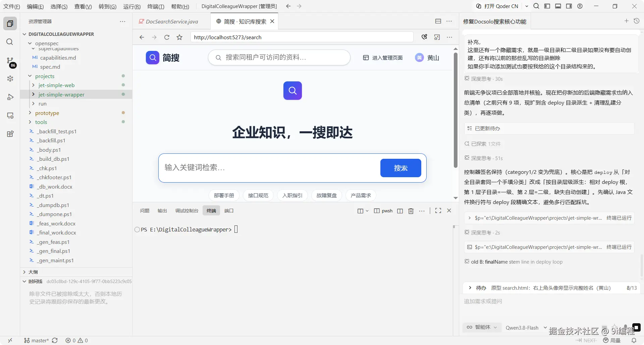Open the 智能体 mode dropdown
Image resolution: width=644 pixels, height=345 pixels.
pos(482,327)
